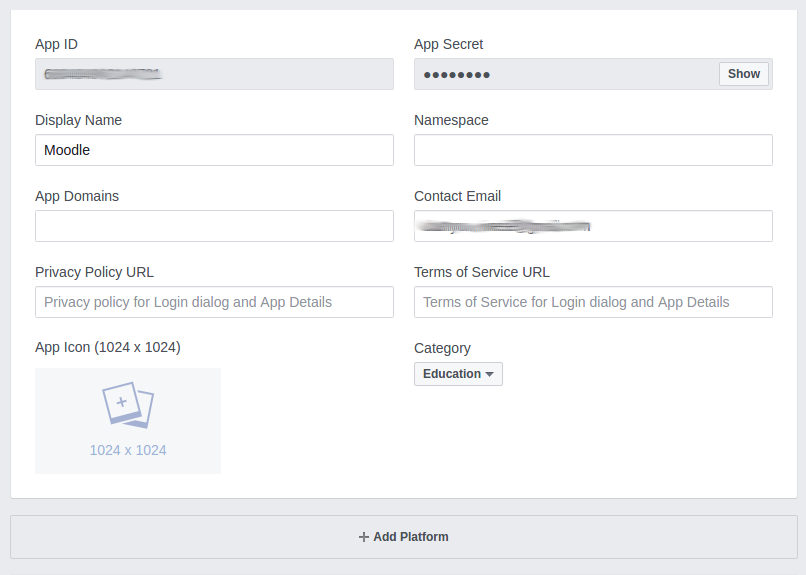
Task: Click the App Domains label
Action: click(x=77, y=196)
